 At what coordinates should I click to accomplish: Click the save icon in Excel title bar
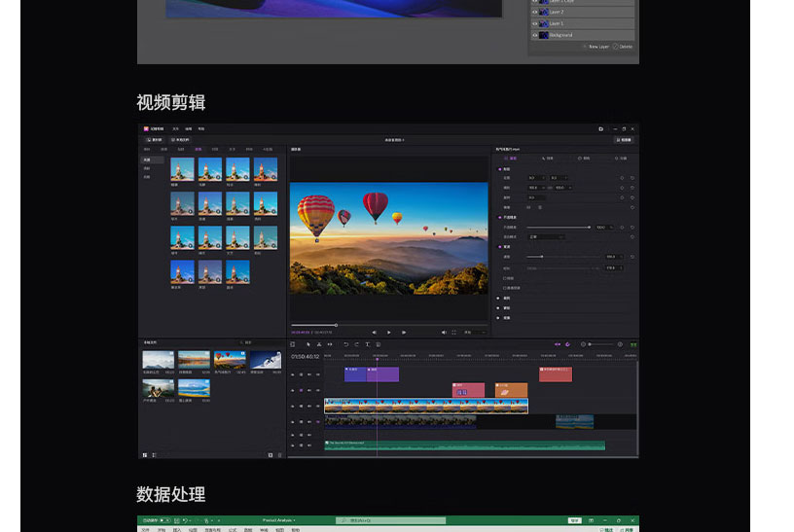(177, 520)
